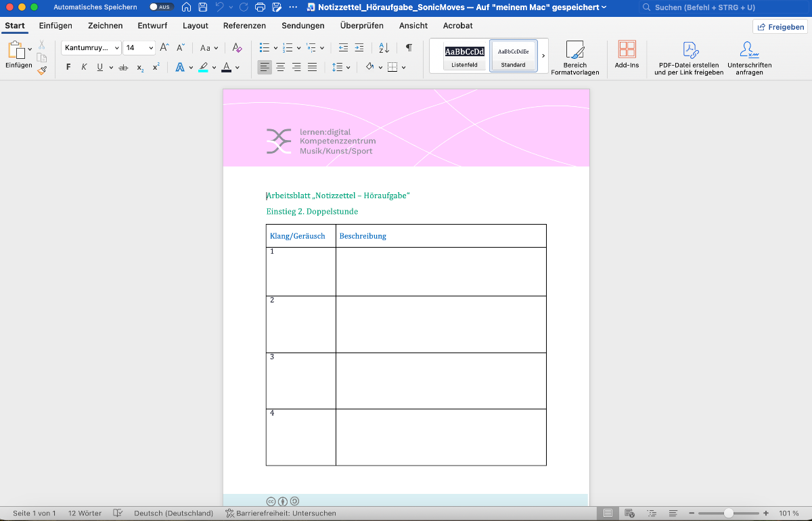Switch to the Einfügen ribbon tab
Image resolution: width=812 pixels, height=521 pixels.
(x=55, y=26)
